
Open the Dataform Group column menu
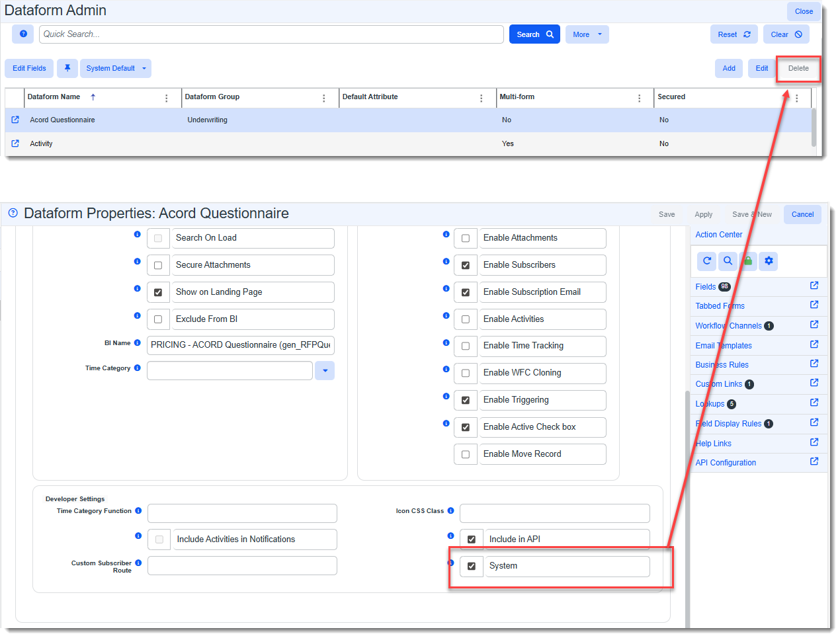(324, 98)
